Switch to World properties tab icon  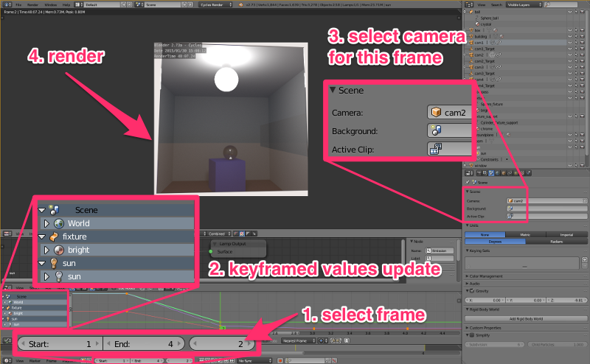point(497,173)
